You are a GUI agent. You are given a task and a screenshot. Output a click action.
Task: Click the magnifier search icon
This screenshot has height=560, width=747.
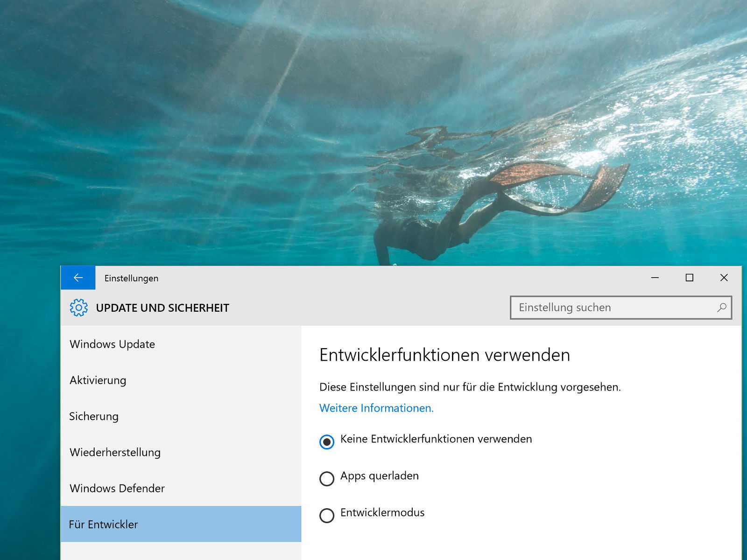tap(721, 308)
